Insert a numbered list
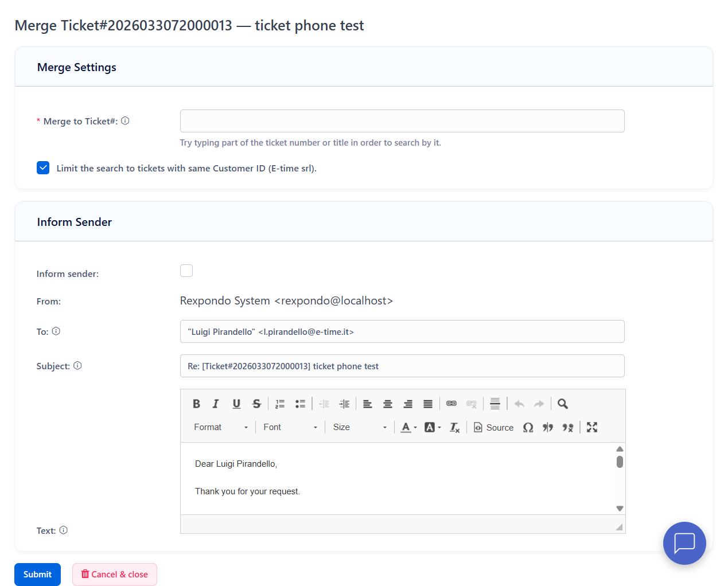This screenshot has width=728, height=586. [x=280, y=404]
